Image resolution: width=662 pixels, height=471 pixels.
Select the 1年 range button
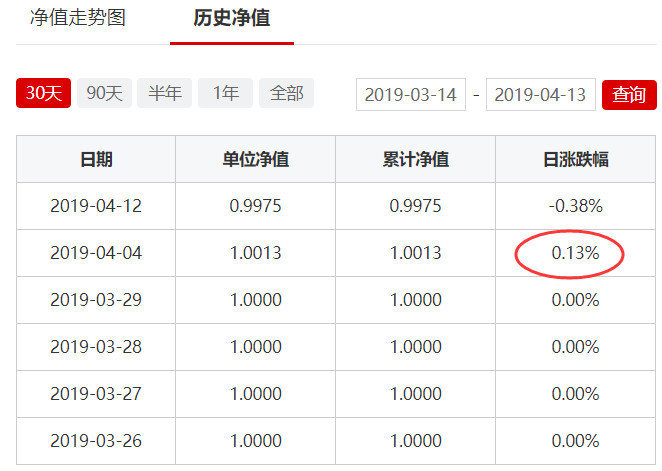point(225,93)
